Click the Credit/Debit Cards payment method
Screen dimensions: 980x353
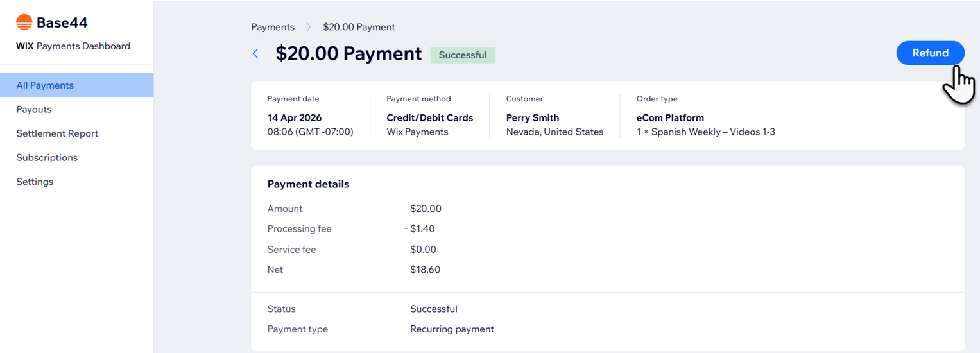[429, 118]
